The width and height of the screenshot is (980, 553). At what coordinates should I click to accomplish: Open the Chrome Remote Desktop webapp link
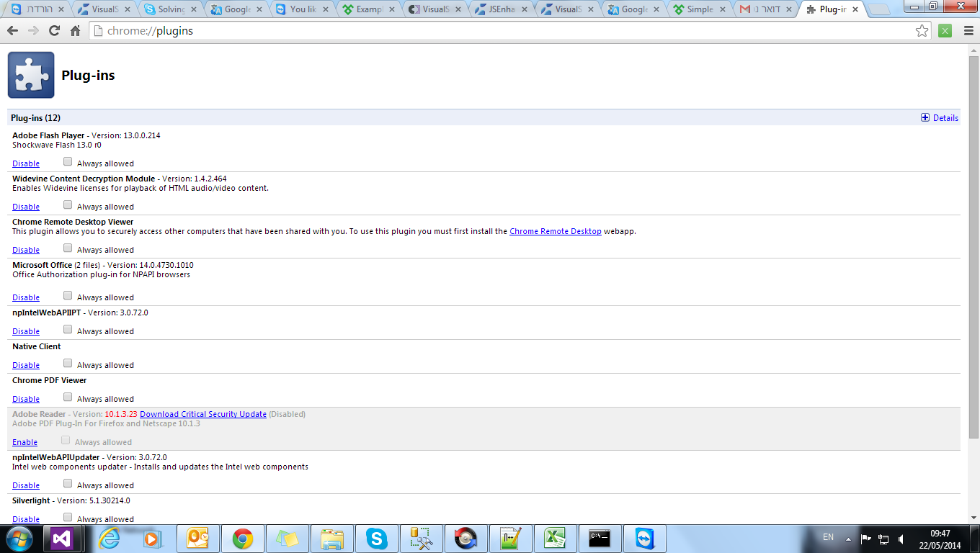pyautogui.click(x=556, y=231)
